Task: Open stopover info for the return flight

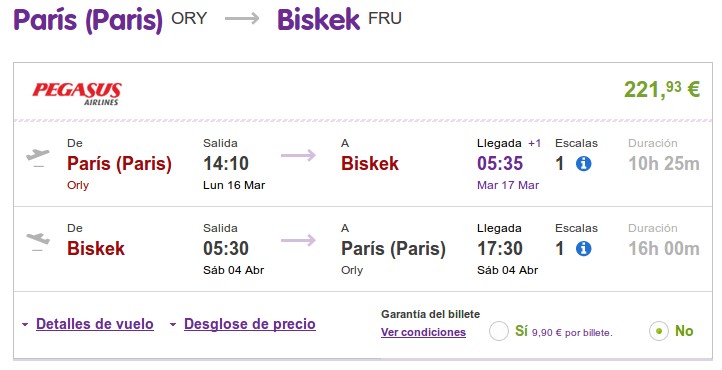Action: (583, 249)
